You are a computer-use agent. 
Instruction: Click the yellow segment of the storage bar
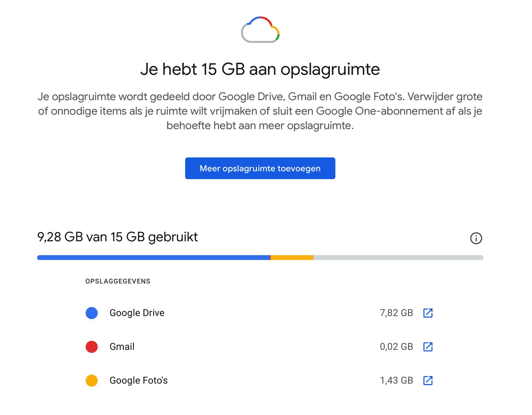(292, 258)
